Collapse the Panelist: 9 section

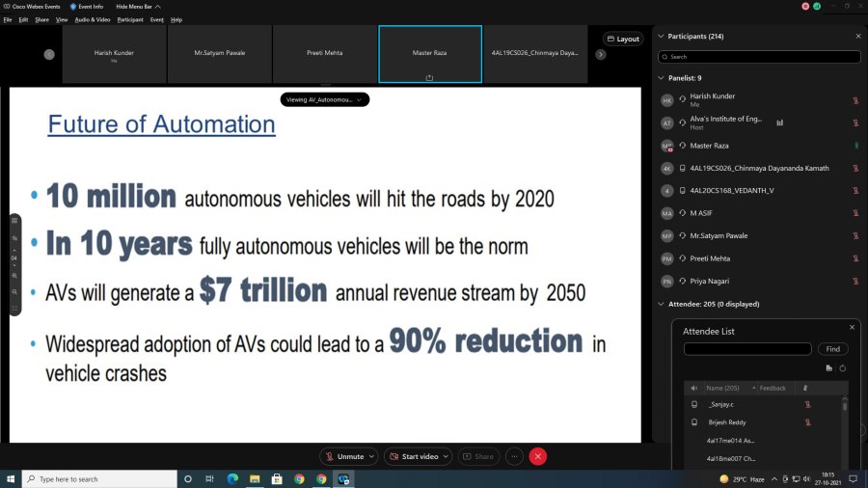point(661,78)
